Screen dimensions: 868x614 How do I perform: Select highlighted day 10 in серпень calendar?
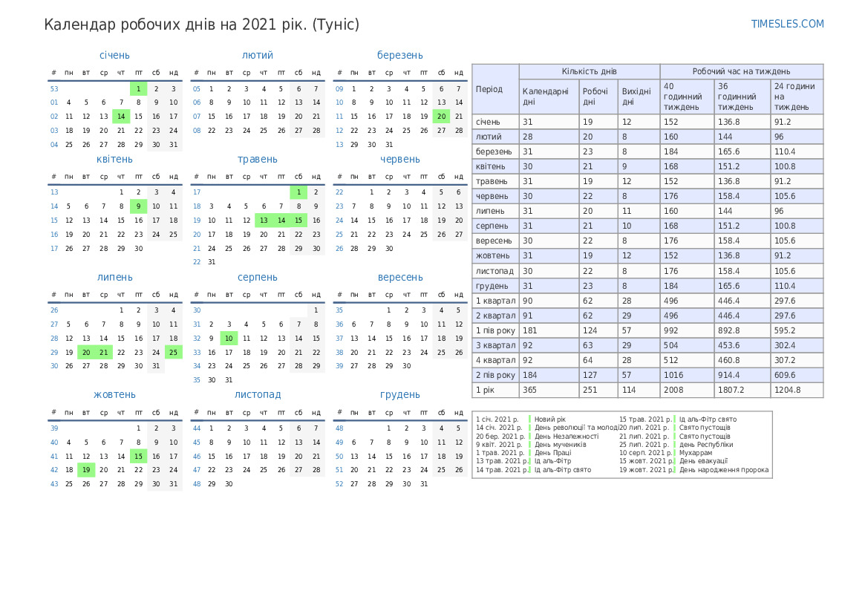pos(229,339)
